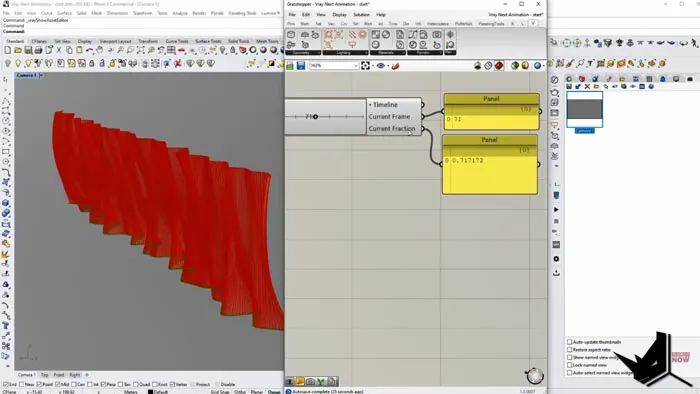The height and width of the screenshot is (394, 700).
Task: Open Grasshopper eye preview dropdown arrow
Action: 388,66
